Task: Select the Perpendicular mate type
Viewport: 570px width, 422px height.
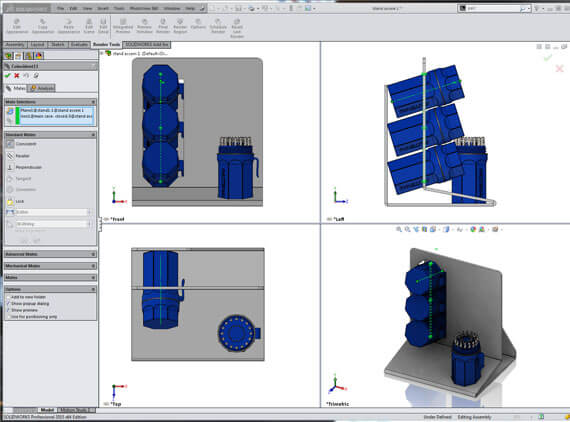Action: (x=24, y=168)
